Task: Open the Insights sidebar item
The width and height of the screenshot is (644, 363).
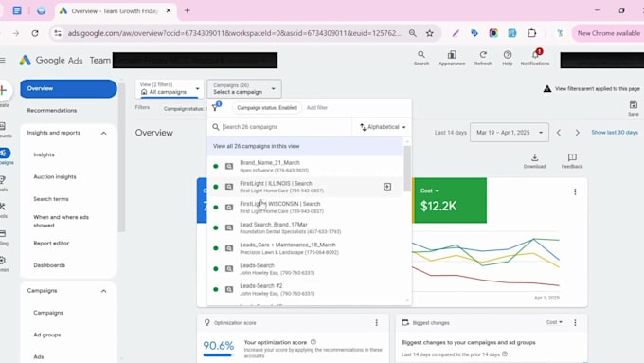Action: point(44,154)
